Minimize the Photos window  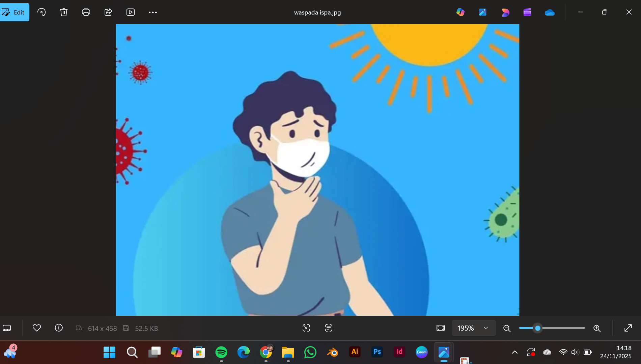tap(580, 12)
